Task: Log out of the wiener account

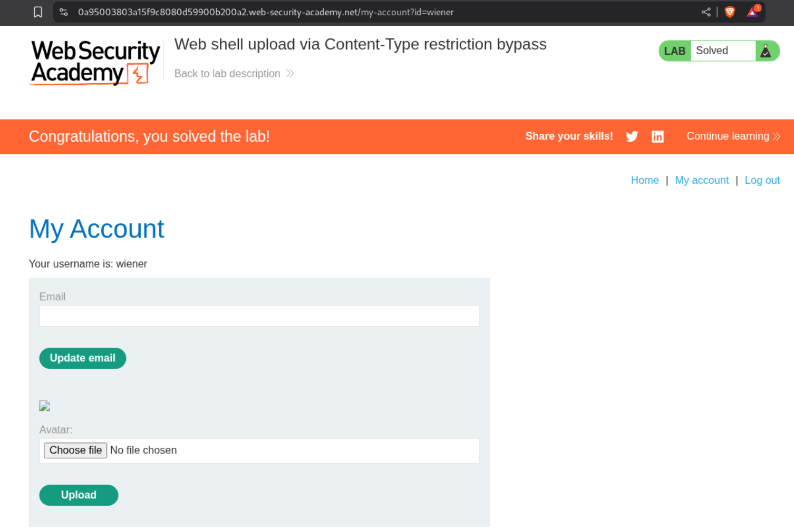Action: click(762, 180)
